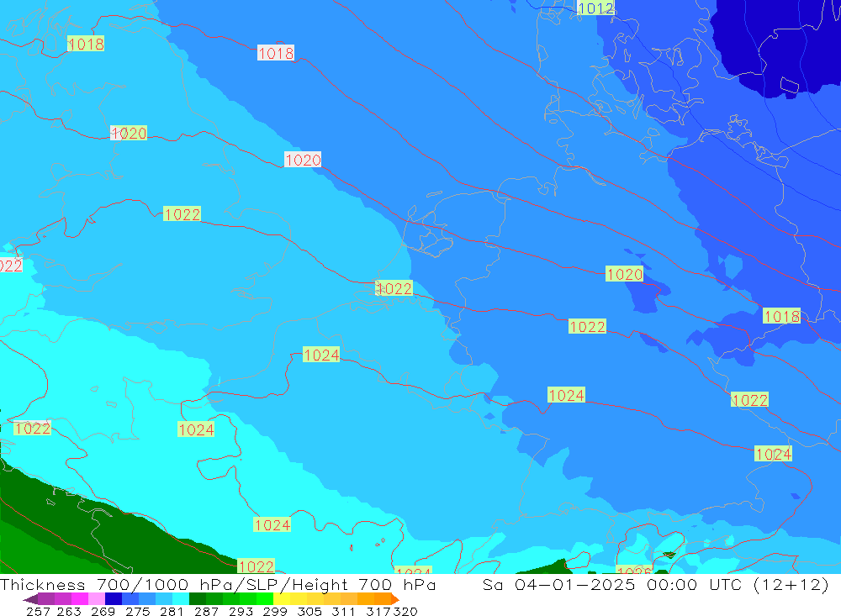Click the bright yellow legend swatch
The height and width of the screenshot is (616, 841).
[x=282, y=599]
